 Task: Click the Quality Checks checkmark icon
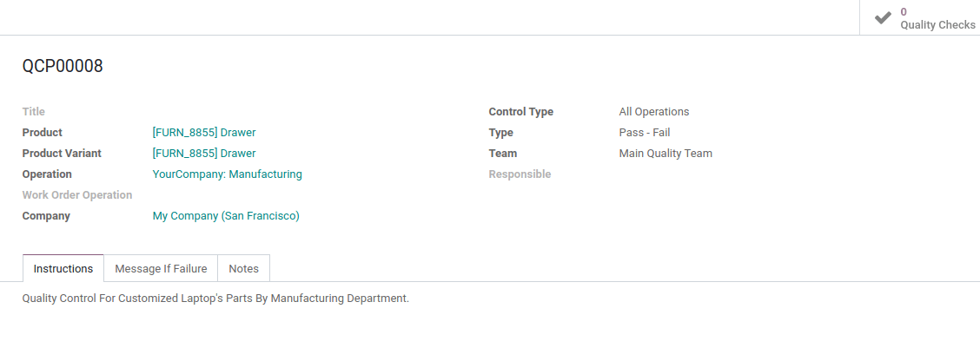883,17
